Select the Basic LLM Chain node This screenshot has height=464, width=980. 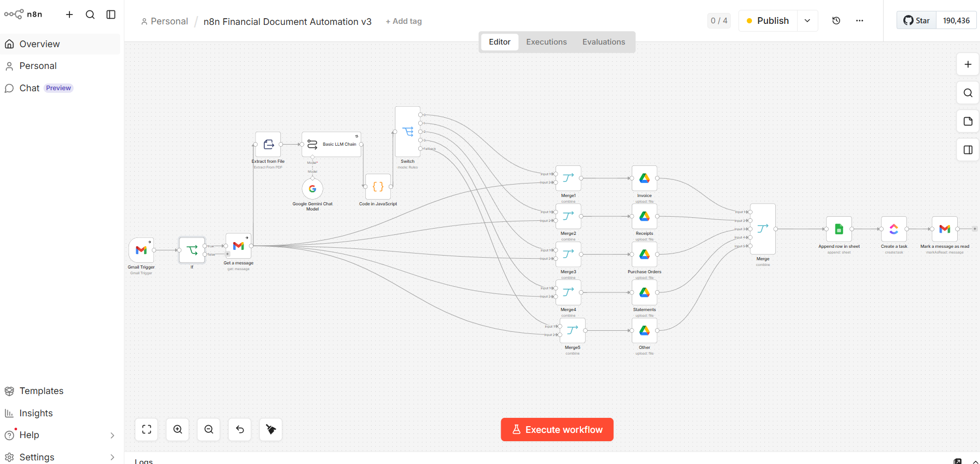(x=332, y=144)
